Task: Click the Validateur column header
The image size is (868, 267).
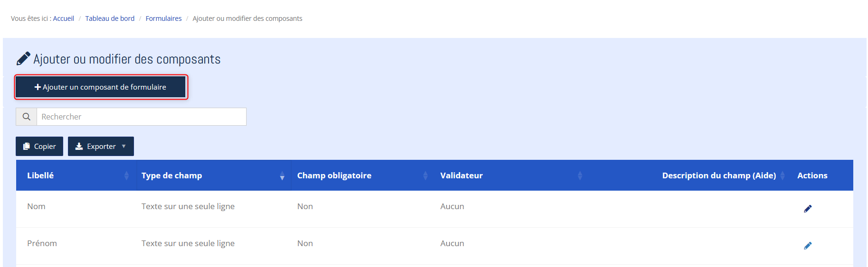Action: coord(461,175)
